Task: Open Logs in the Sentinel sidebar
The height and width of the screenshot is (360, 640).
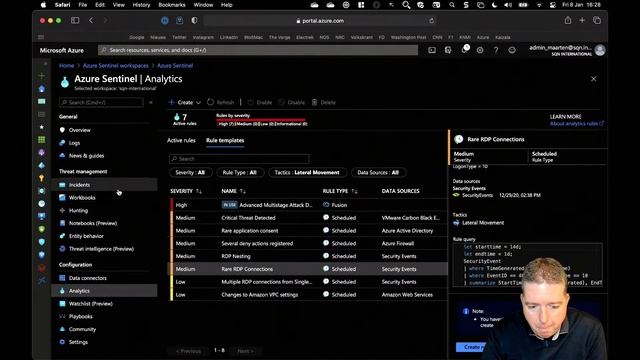Action: point(74,143)
